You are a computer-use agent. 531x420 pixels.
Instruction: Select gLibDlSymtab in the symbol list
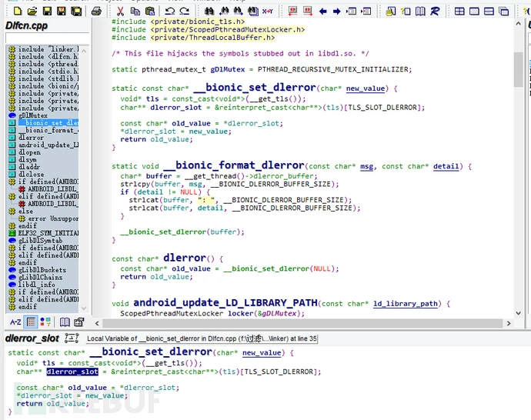(40, 240)
